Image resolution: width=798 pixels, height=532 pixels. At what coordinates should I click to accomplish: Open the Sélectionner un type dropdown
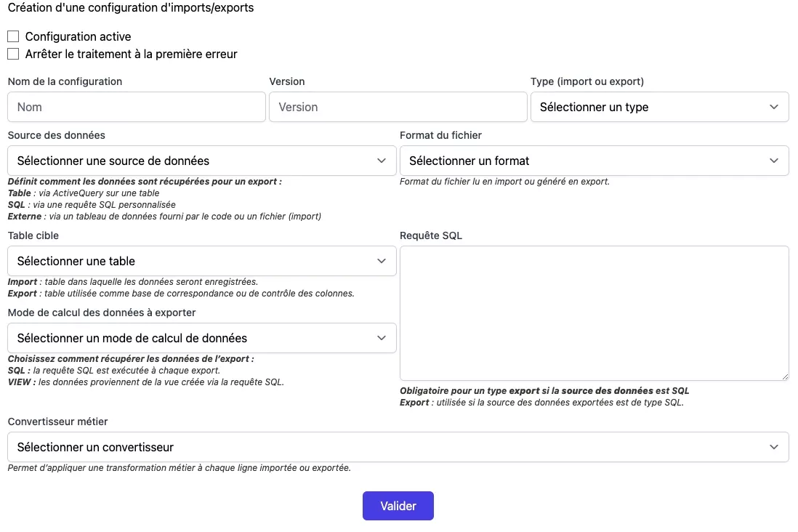pyautogui.click(x=659, y=107)
